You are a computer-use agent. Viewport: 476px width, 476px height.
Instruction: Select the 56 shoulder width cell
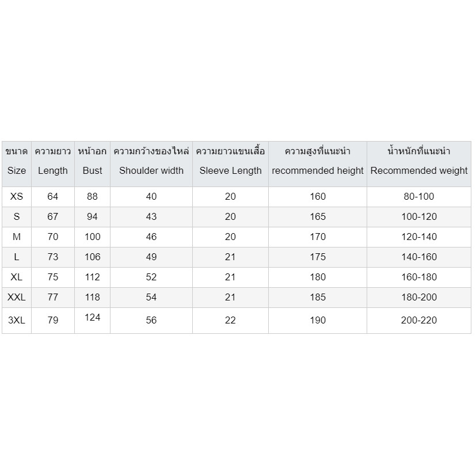click(151, 320)
